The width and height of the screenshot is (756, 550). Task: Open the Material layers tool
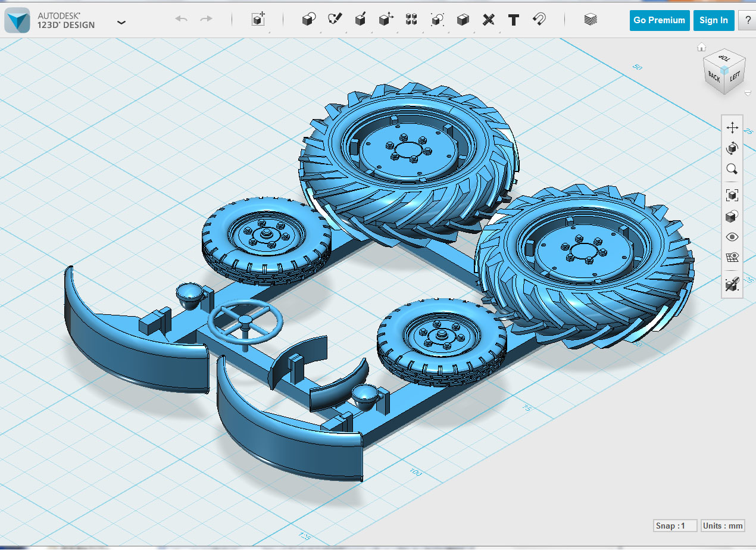pyautogui.click(x=590, y=20)
